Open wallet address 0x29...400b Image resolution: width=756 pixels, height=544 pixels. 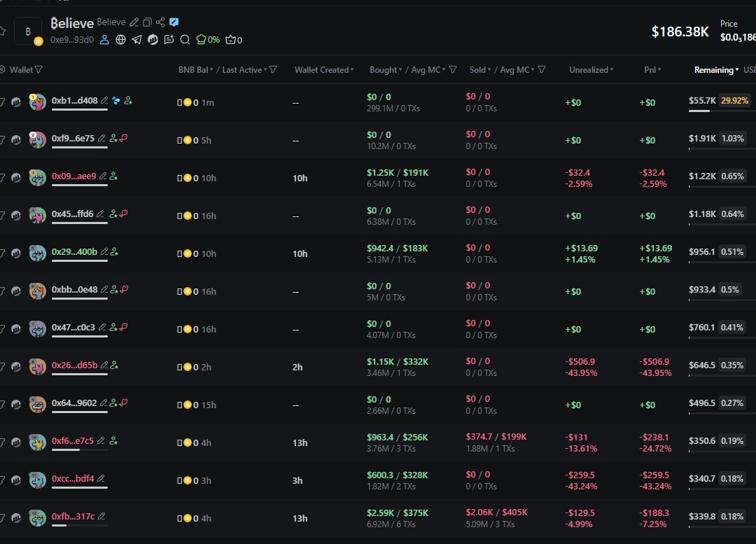point(74,252)
